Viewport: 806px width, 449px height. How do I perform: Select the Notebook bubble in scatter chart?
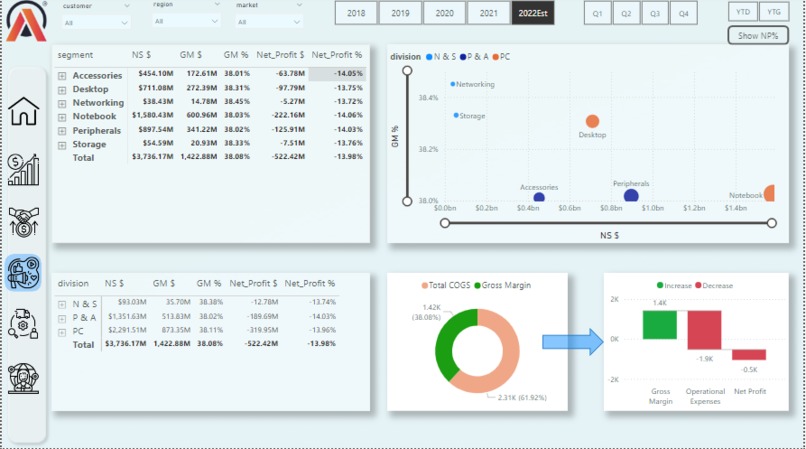click(770, 193)
